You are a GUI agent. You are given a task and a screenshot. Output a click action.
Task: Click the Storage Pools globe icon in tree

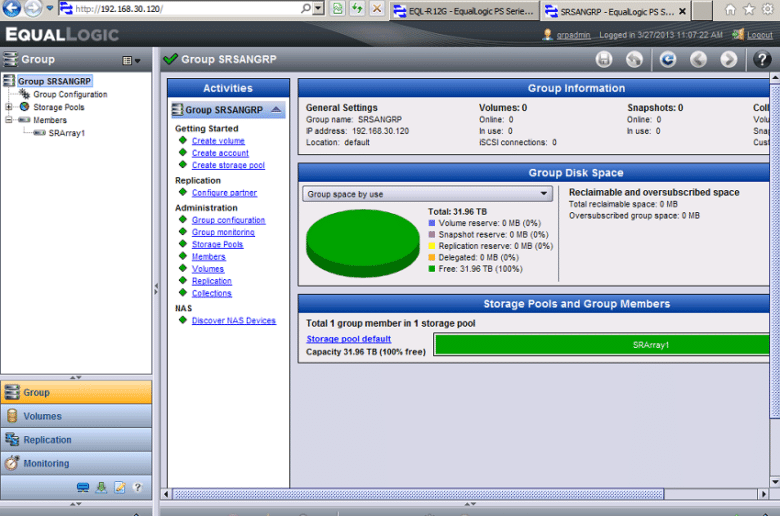24,106
